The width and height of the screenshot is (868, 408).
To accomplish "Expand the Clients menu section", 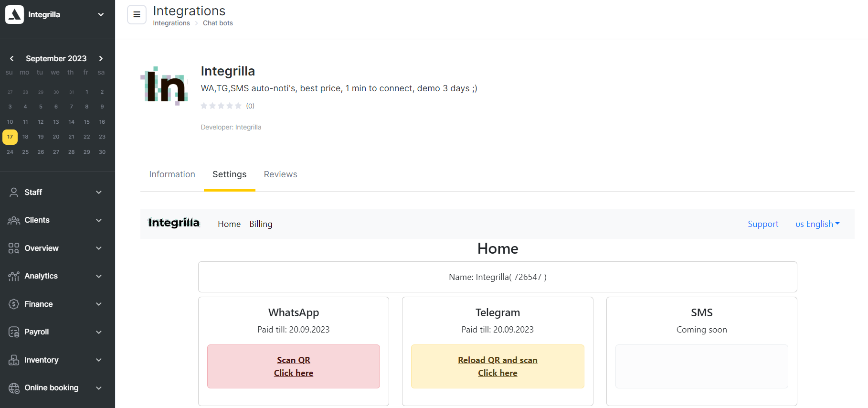I will click(99, 220).
